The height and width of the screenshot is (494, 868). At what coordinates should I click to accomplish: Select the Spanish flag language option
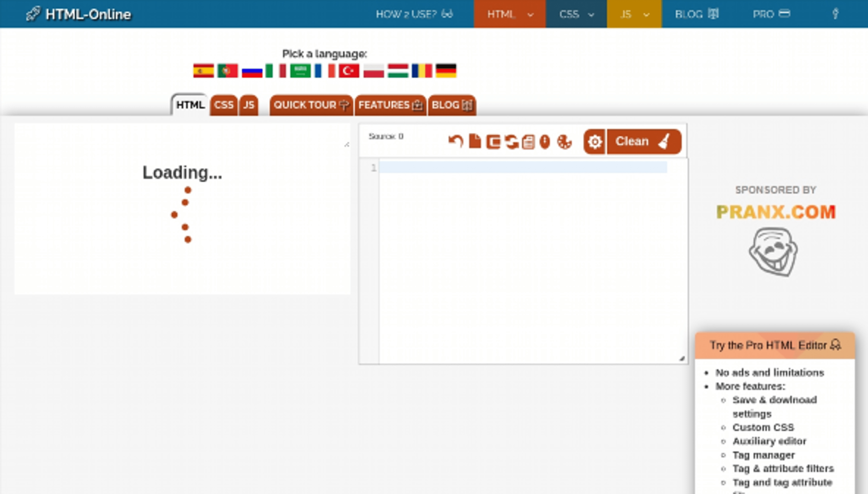[204, 71]
